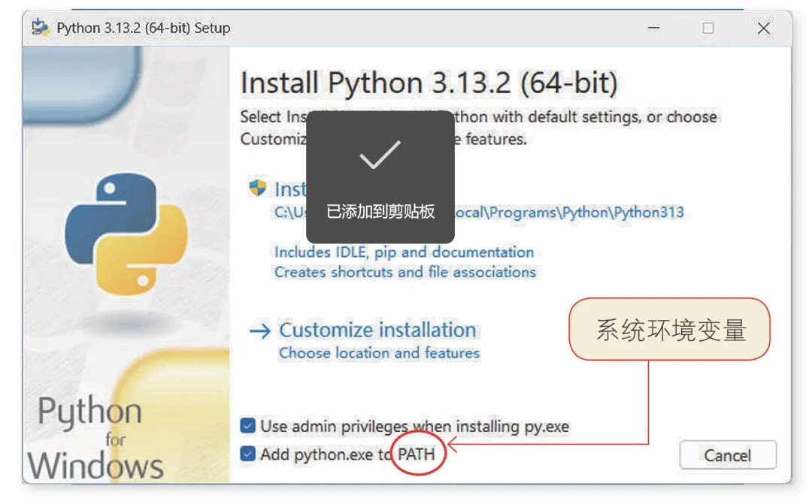Click the 系统环境变量 callout label
This screenshot has height=504, width=812.
(670, 330)
